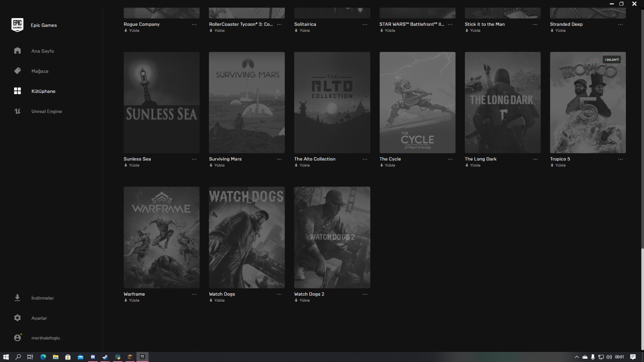The image size is (644, 362).
Task: Open options menu for STAR WARS Battlefront II
Action: click(450, 25)
